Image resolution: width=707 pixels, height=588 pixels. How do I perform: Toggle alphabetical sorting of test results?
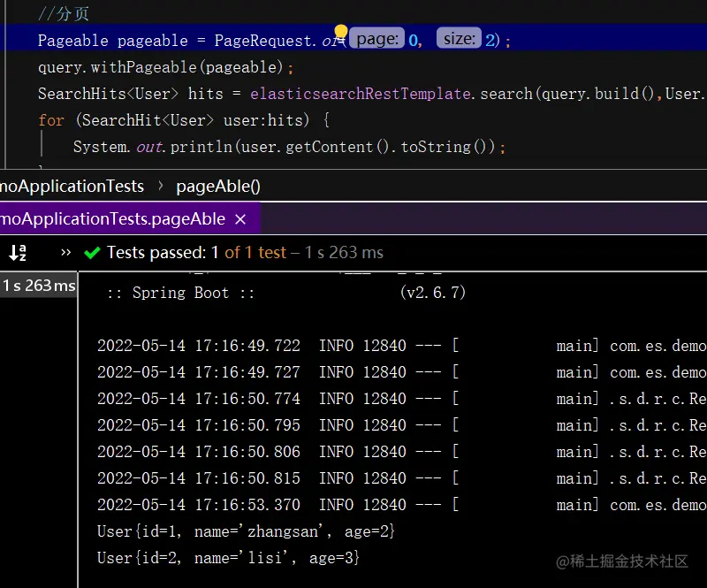(18, 253)
